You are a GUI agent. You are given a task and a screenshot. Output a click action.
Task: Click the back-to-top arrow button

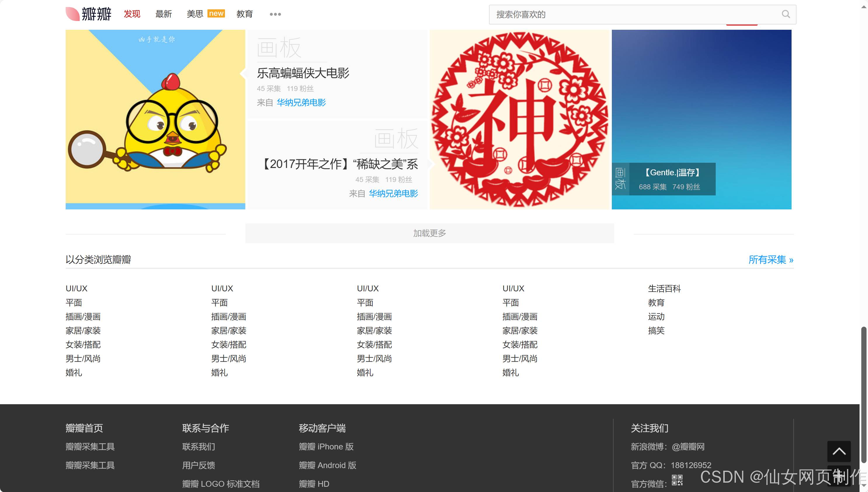pos(839,451)
